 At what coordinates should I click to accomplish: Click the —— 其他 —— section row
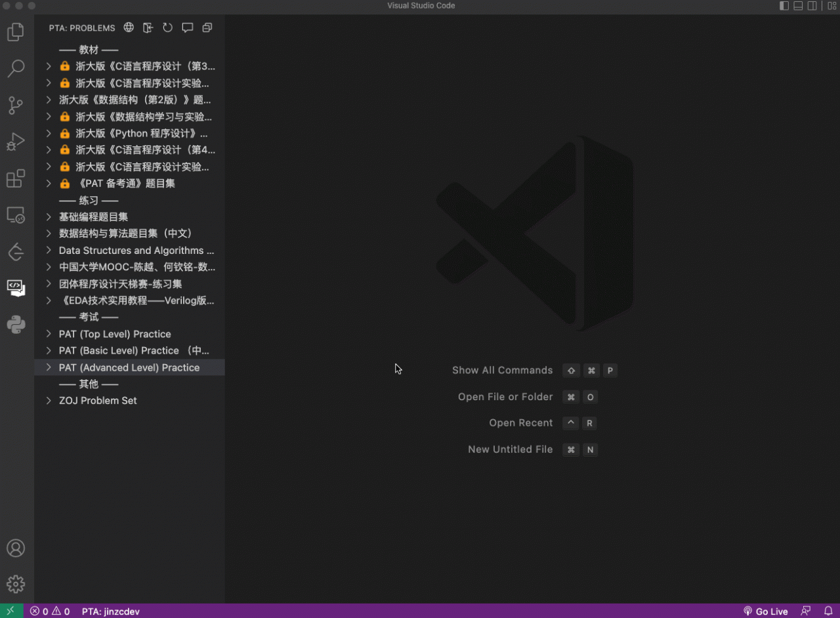[x=129, y=384]
